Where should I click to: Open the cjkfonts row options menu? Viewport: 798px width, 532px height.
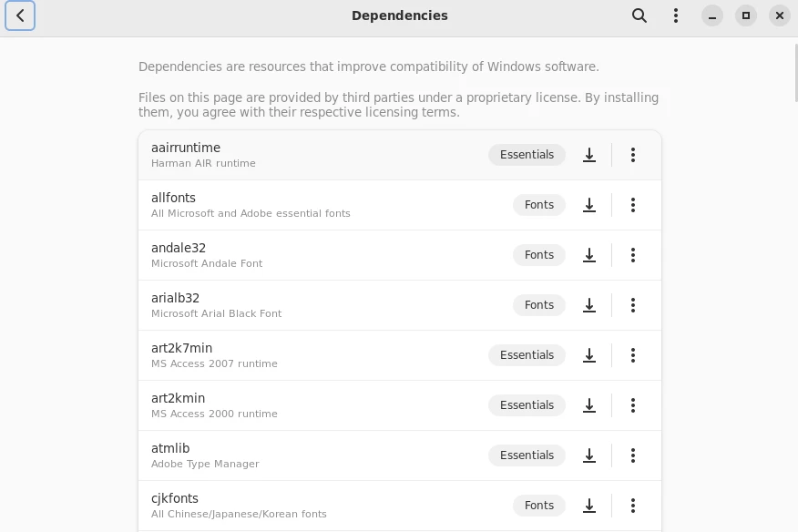pos(633,506)
